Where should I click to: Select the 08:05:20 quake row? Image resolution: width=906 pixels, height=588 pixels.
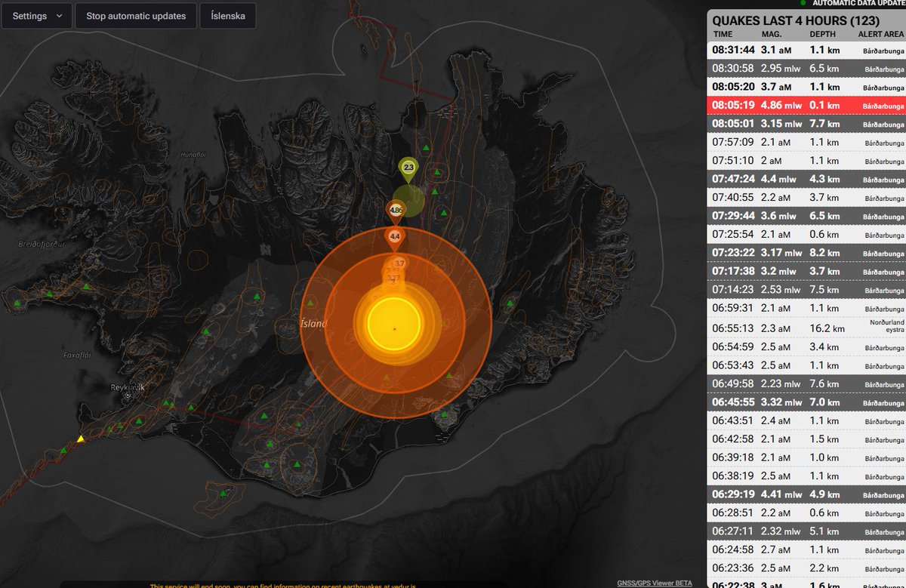pos(806,87)
